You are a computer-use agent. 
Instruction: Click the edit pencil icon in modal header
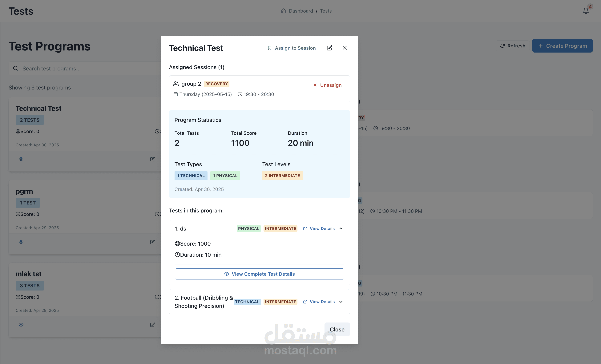(329, 48)
